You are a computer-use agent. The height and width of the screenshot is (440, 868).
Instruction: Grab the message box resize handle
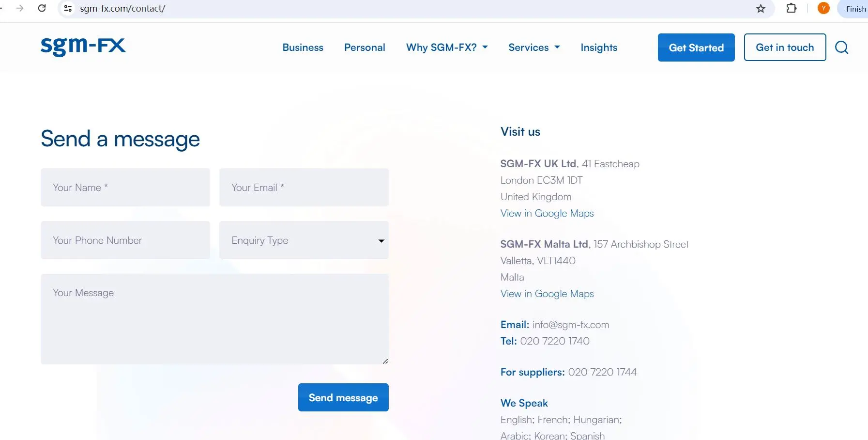pos(385,361)
